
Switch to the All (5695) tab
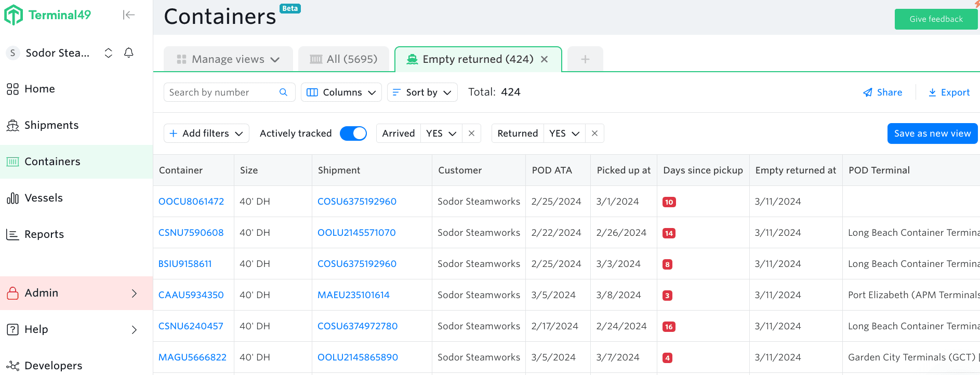pos(343,59)
